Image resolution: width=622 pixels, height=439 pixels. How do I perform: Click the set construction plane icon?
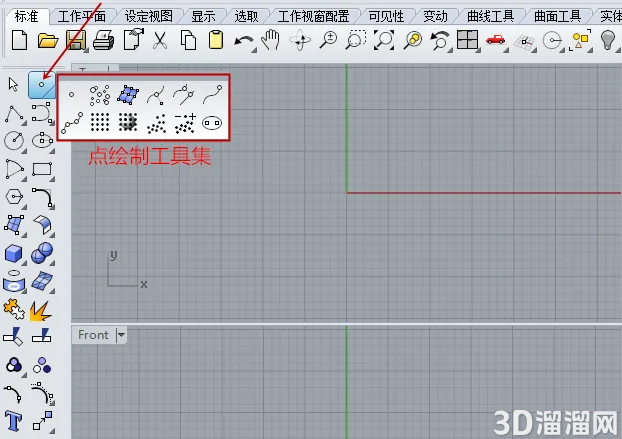coord(524,42)
